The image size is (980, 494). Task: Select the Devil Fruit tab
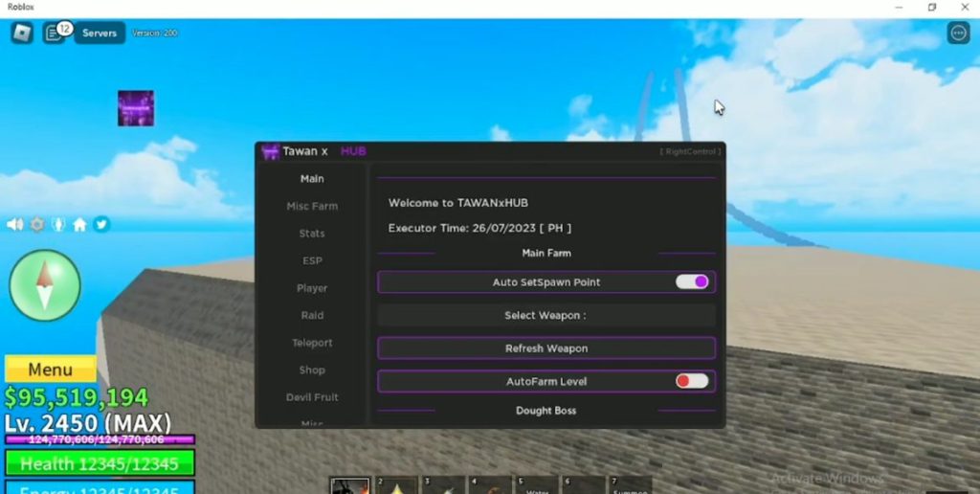(x=312, y=397)
